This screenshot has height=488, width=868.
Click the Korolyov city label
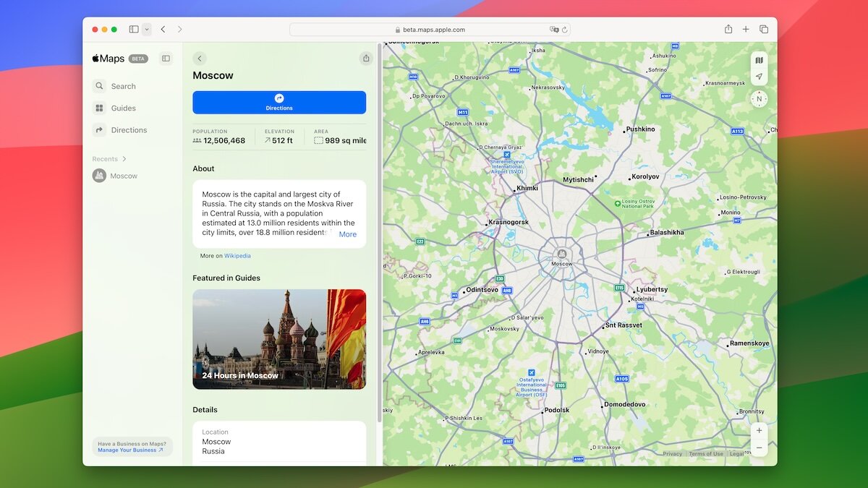645,176
